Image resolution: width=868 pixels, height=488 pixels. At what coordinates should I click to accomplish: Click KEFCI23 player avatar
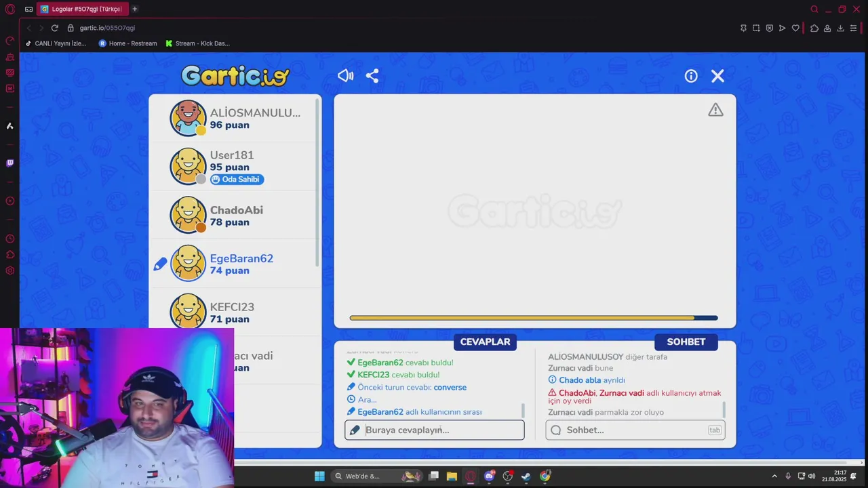tap(188, 312)
